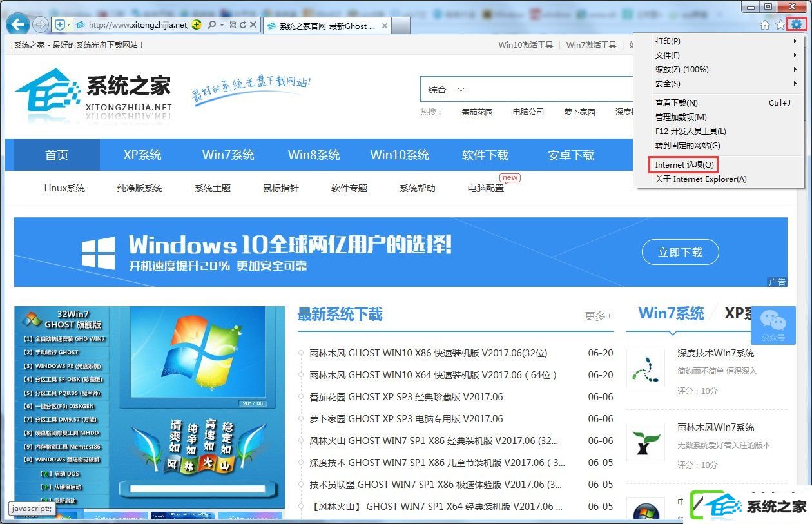Refresh the page with the reload icon
The image size is (812, 524).
(x=243, y=24)
